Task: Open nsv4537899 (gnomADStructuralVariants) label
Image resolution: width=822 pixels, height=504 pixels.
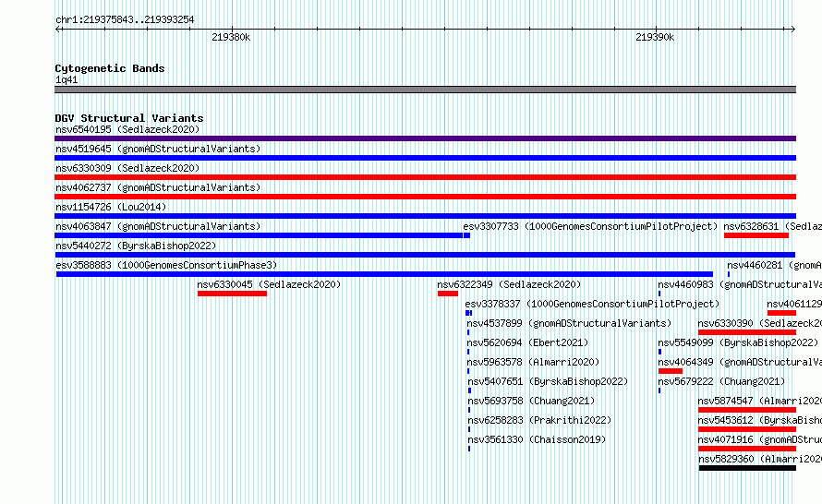Action: (569, 323)
